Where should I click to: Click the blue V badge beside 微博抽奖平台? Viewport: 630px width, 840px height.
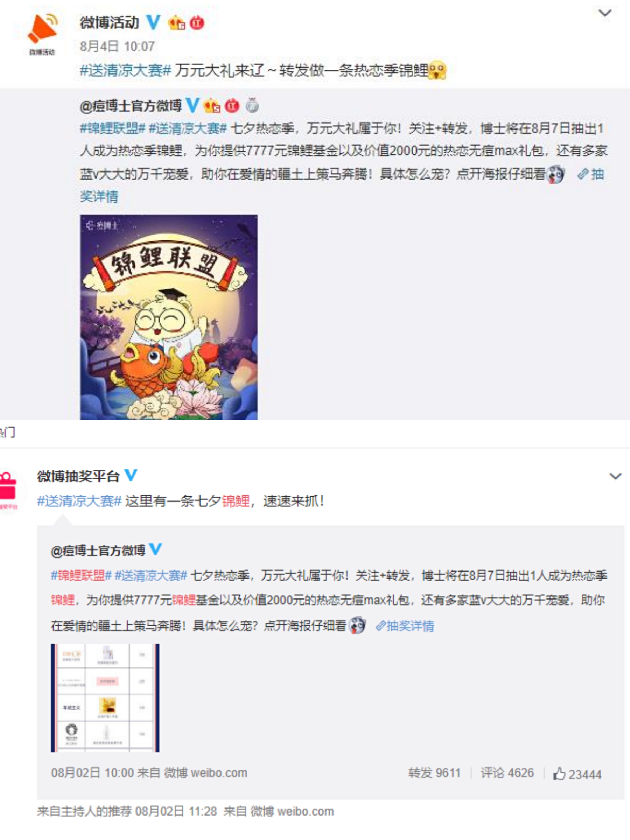coord(131,475)
